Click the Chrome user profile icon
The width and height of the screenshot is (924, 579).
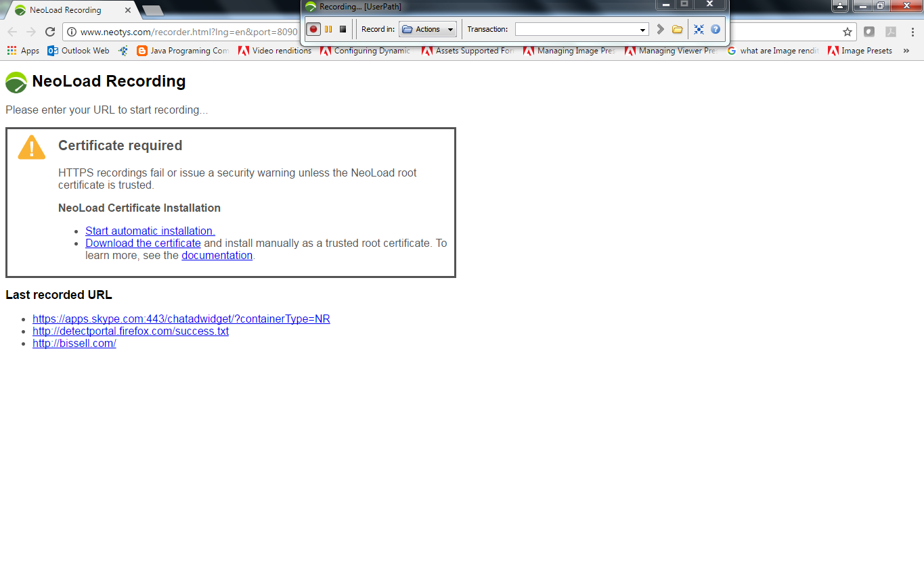839,6
